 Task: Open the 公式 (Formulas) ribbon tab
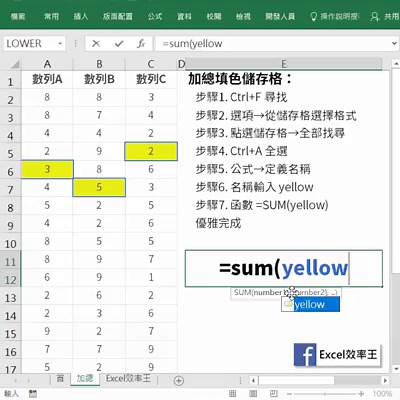155,16
